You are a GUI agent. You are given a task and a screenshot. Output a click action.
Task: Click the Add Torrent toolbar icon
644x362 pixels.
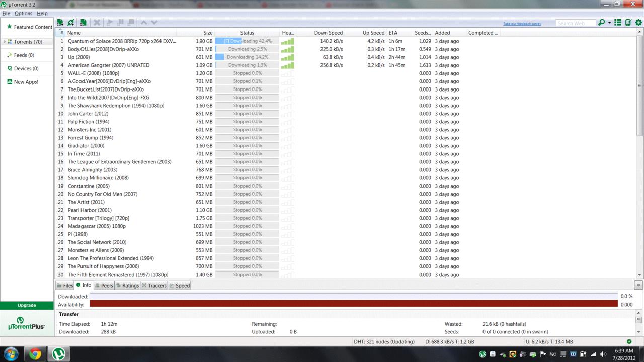60,23
